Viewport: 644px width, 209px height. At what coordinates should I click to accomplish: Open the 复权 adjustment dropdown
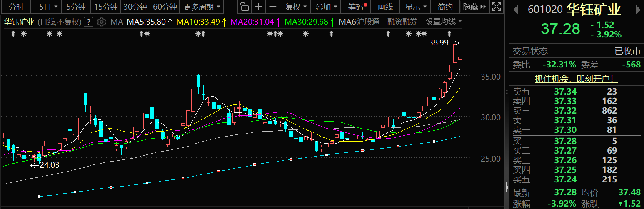296,7
